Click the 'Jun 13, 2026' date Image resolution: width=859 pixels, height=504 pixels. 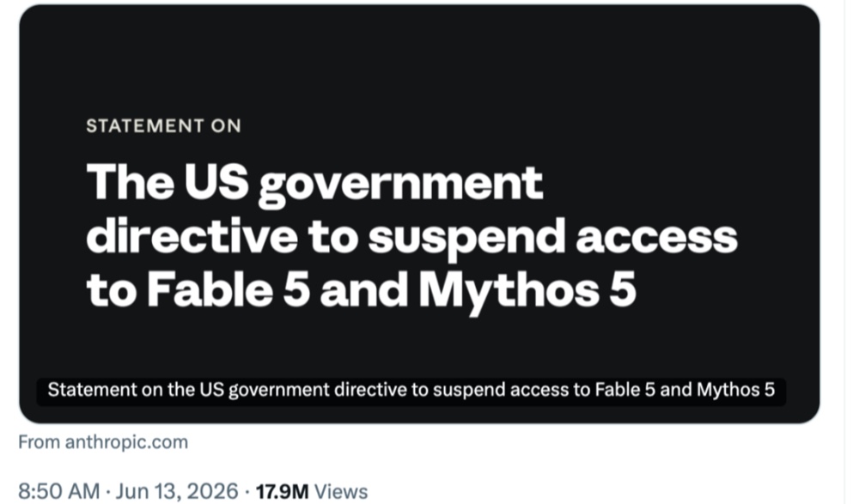click(x=177, y=491)
